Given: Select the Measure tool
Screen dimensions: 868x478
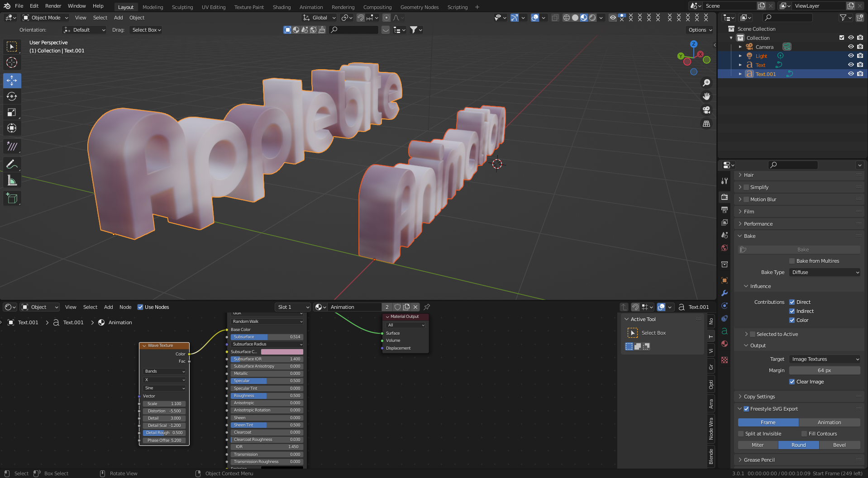Looking at the screenshot, I should pyautogui.click(x=12, y=180).
